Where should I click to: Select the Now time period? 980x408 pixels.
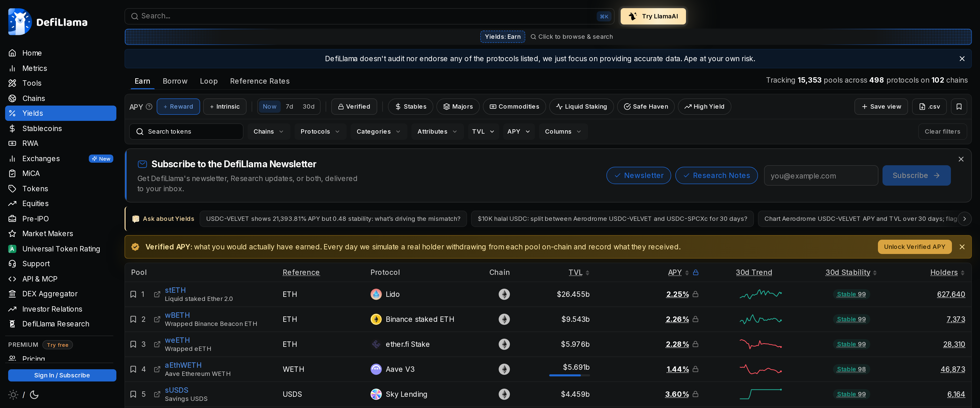[269, 107]
